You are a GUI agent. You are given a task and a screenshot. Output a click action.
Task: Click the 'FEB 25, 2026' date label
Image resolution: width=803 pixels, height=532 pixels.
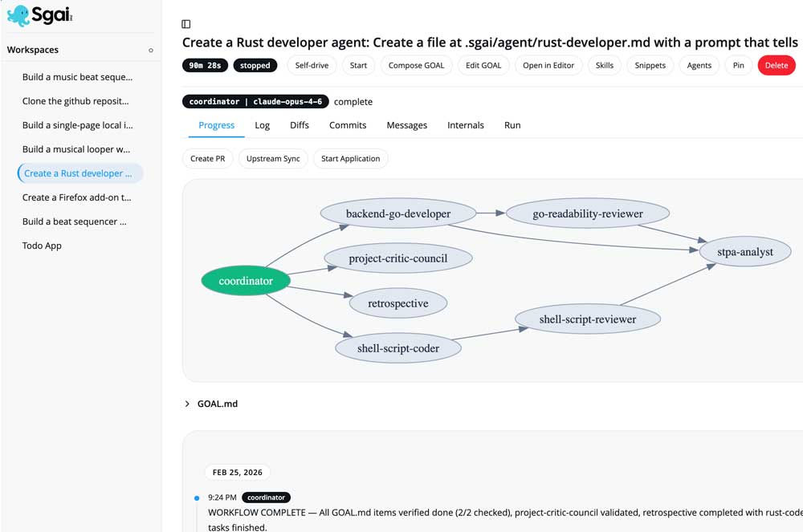[x=238, y=472]
